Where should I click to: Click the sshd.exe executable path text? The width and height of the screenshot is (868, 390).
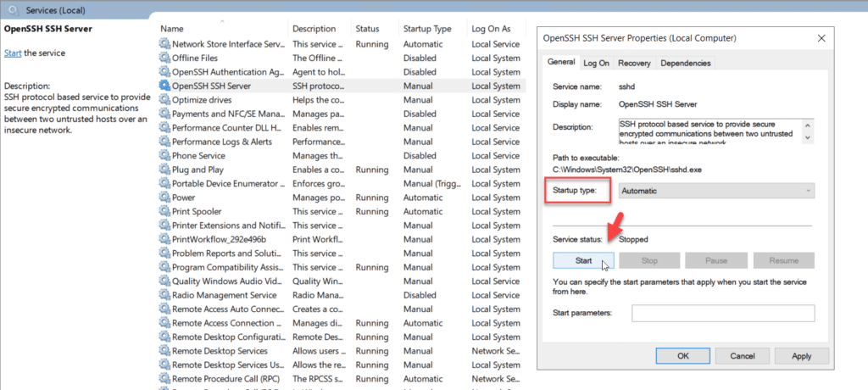point(627,170)
